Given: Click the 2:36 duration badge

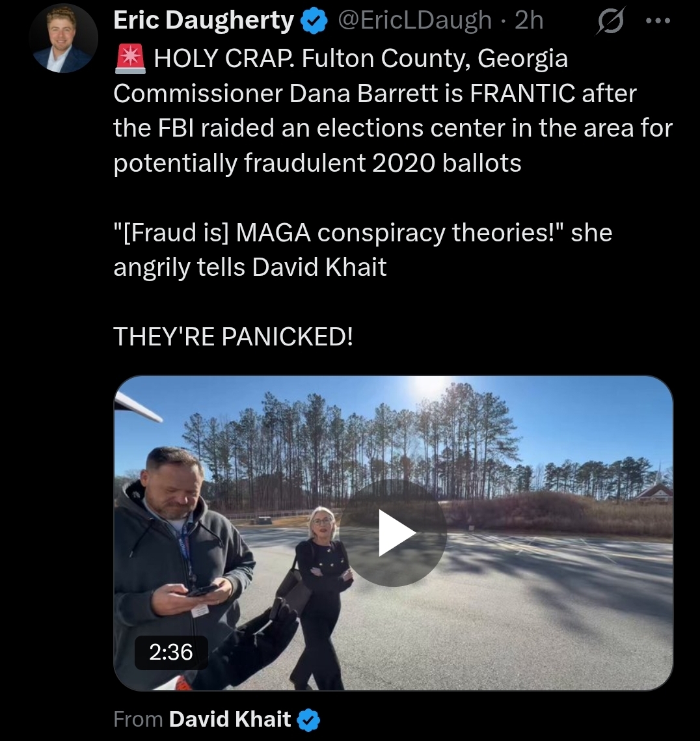Looking at the screenshot, I should (x=171, y=652).
